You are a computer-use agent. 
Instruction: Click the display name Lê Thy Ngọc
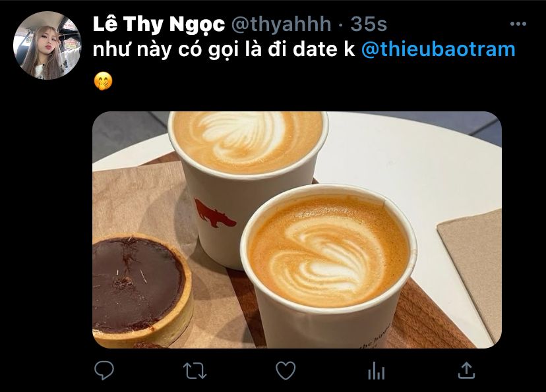pos(159,24)
